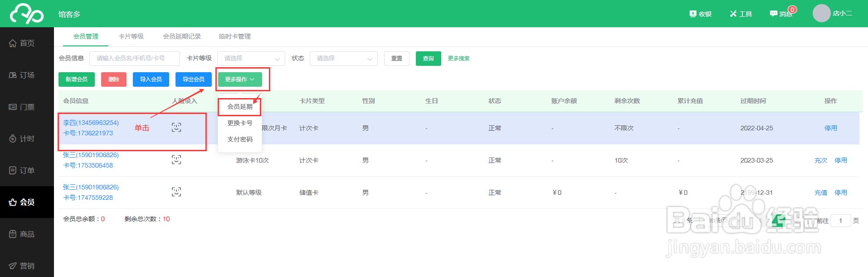Click 停用 in the 默认等级 row
Image resolution: width=868 pixels, height=277 pixels.
click(x=841, y=193)
